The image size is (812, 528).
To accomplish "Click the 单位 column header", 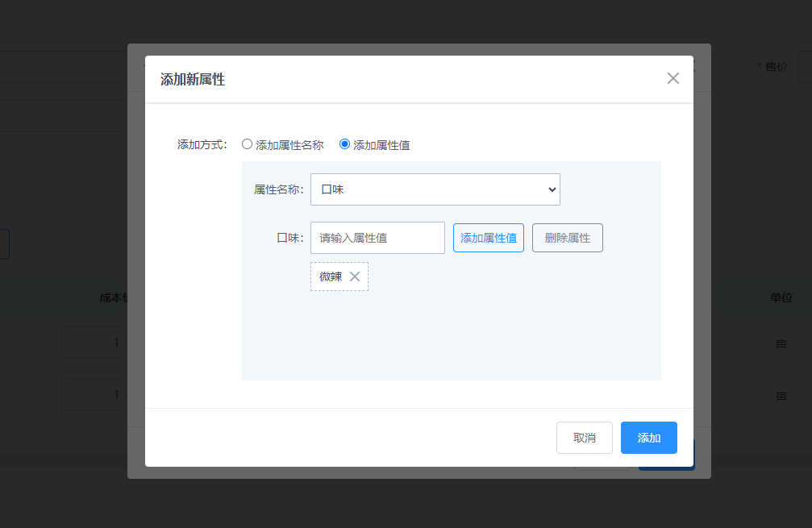I will (x=781, y=297).
